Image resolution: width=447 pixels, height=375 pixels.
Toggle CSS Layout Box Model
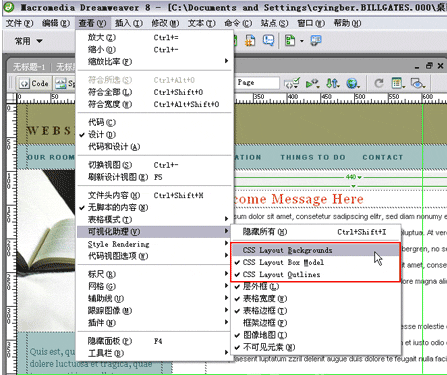coord(316,262)
